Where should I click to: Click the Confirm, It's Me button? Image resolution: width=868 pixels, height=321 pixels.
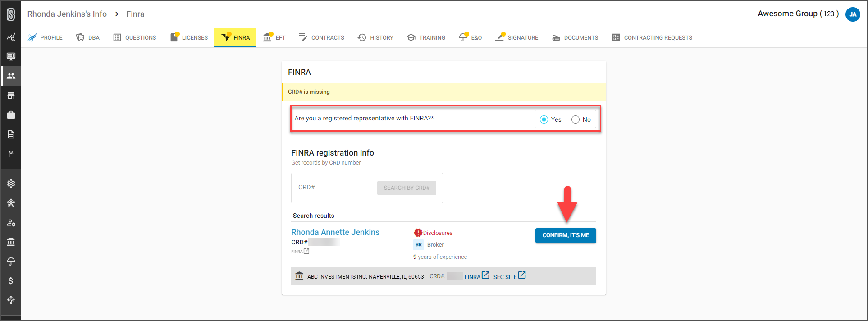click(x=566, y=235)
